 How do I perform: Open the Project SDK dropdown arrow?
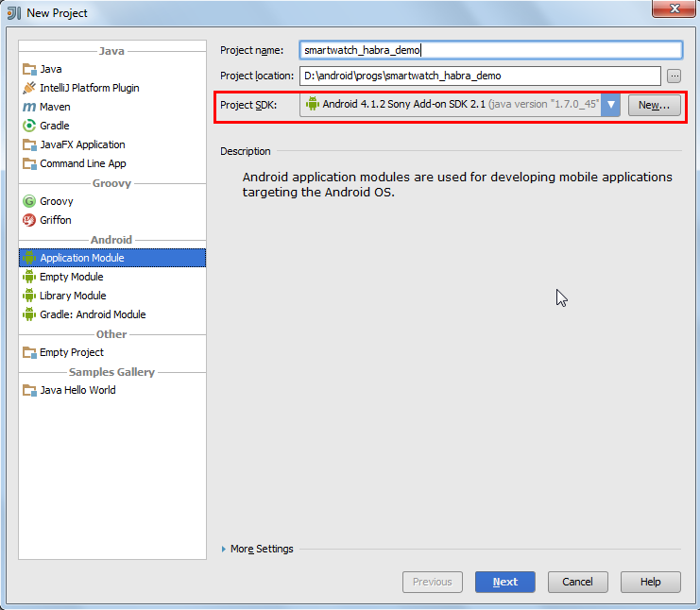pyautogui.click(x=610, y=105)
